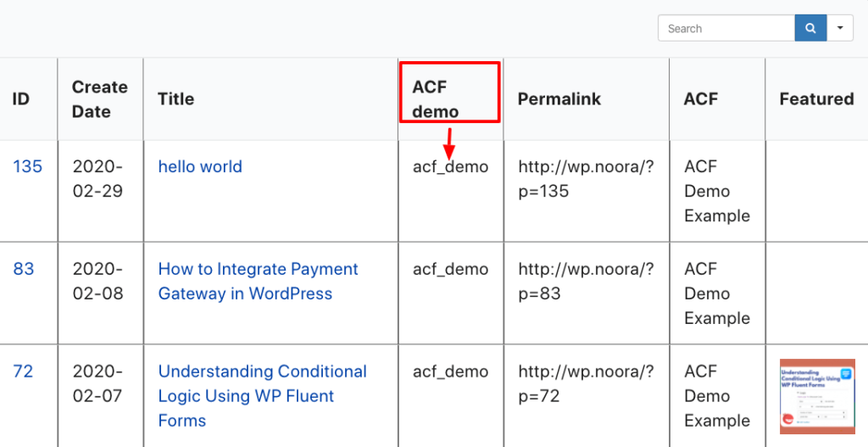Open post ID 72 link

(x=24, y=372)
